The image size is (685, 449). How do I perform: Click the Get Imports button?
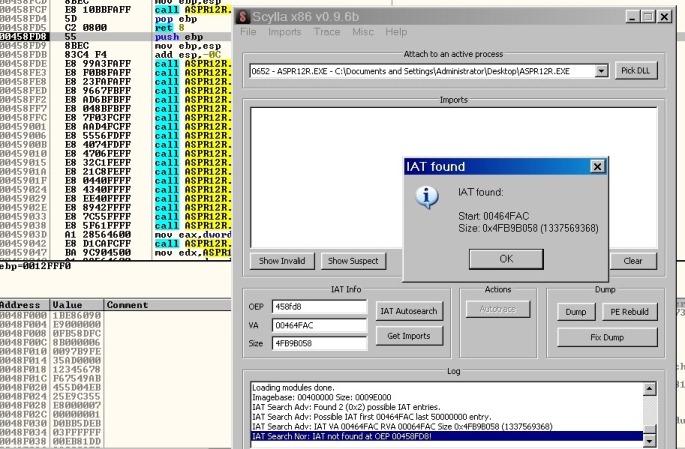[409, 336]
